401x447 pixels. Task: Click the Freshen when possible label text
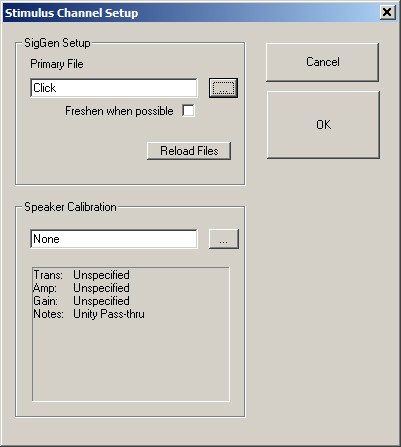(x=119, y=111)
